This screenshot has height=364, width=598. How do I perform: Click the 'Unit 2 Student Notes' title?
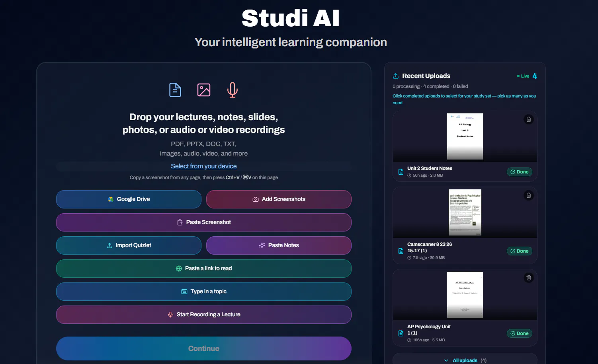[430, 168]
